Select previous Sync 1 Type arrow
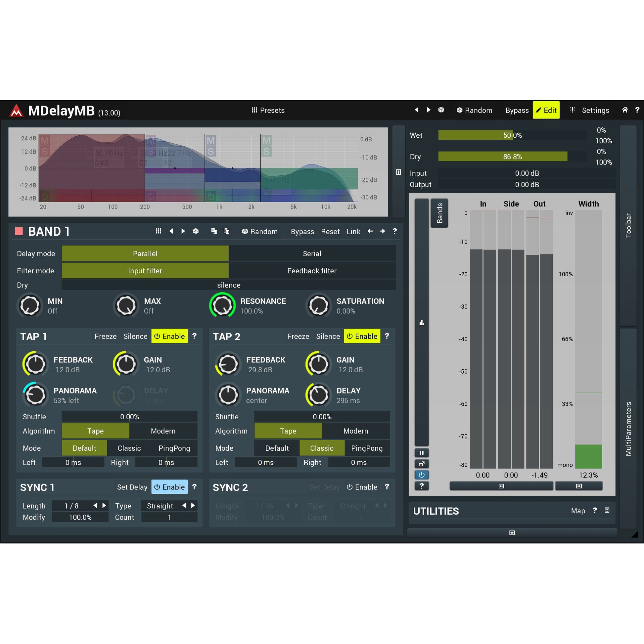The height and width of the screenshot is (644, 644). pyautogui.click(x=184, y=506)
